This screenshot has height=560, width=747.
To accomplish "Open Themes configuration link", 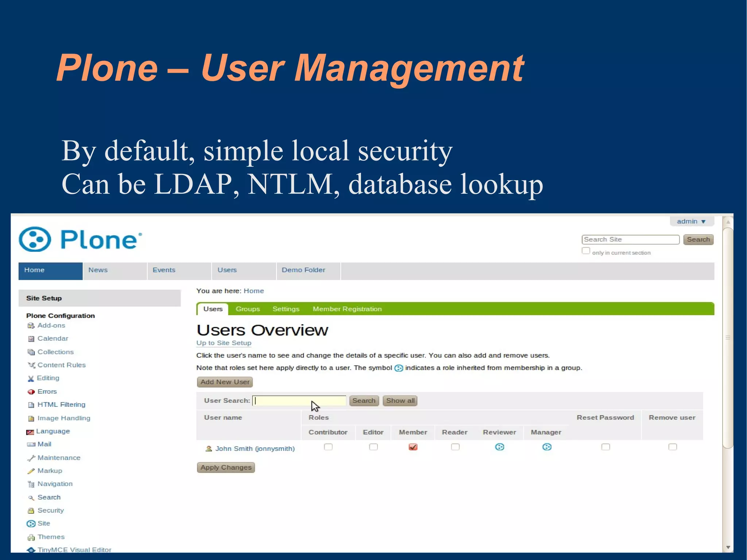I will point(51,537).
